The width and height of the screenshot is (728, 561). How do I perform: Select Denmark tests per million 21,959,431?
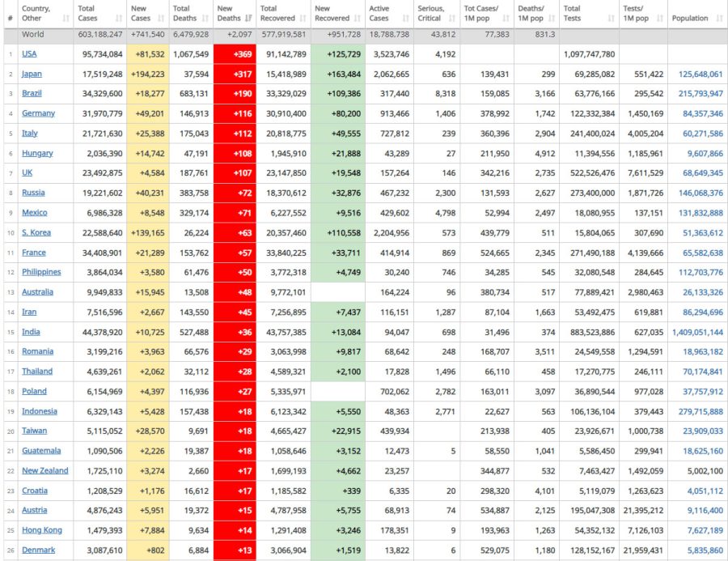coord(643,550)
